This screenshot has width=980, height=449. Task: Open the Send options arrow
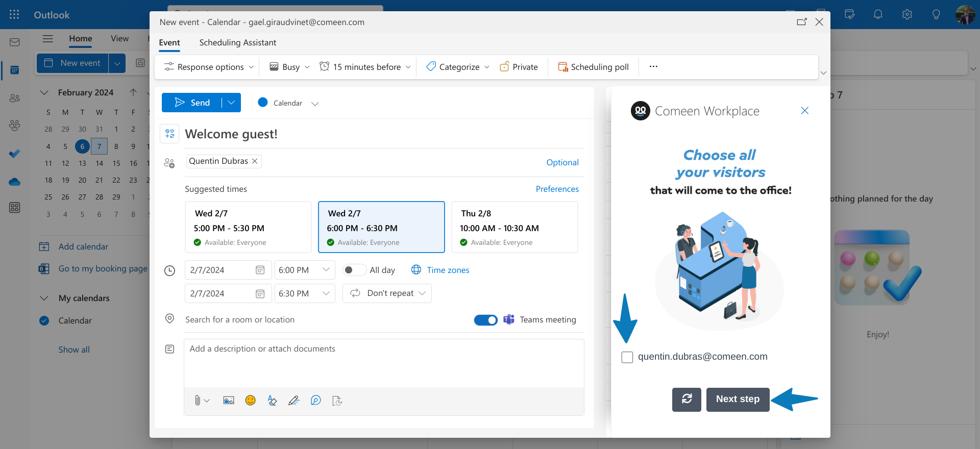(231, 103)
